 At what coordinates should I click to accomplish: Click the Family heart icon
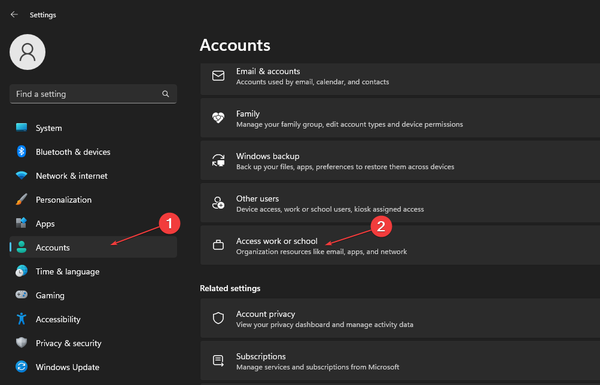point(218,118)
